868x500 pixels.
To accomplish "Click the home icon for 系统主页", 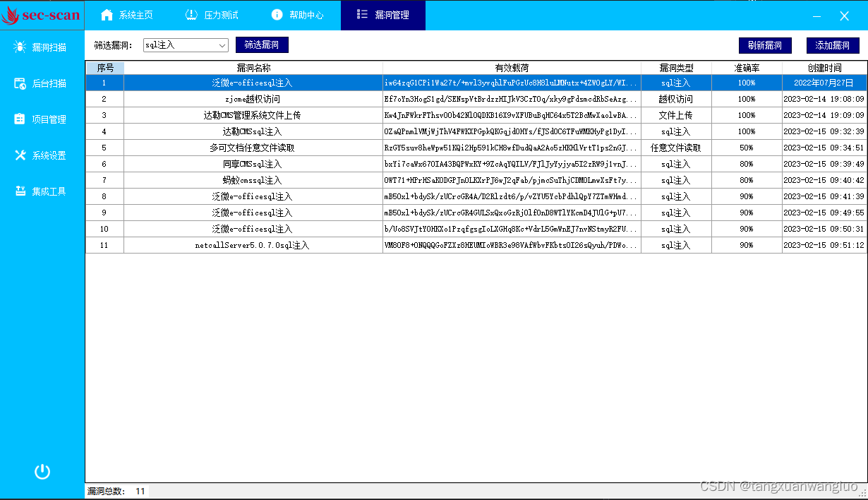I will [x=107, y=15].
